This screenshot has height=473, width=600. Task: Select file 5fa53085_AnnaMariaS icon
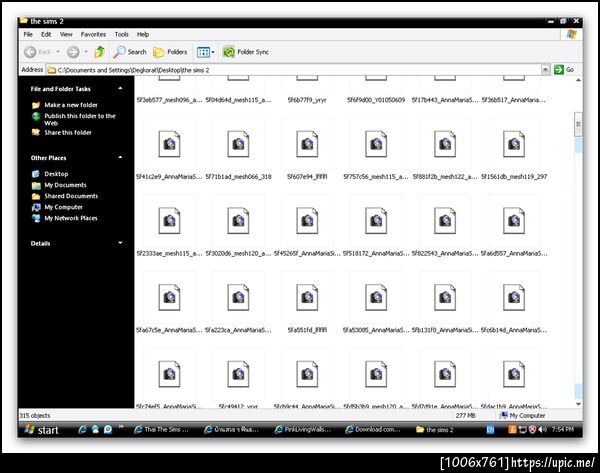point(376,297)
